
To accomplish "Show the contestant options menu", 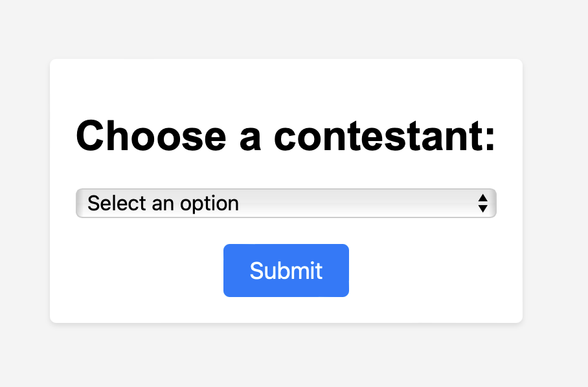I will pyautogui.click(x=286, y=203).
